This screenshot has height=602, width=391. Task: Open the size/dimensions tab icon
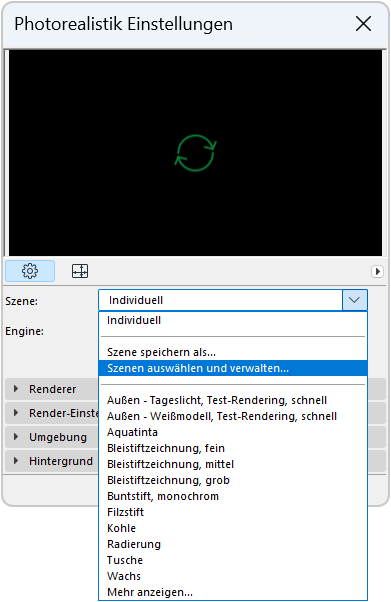pos(80,271)
